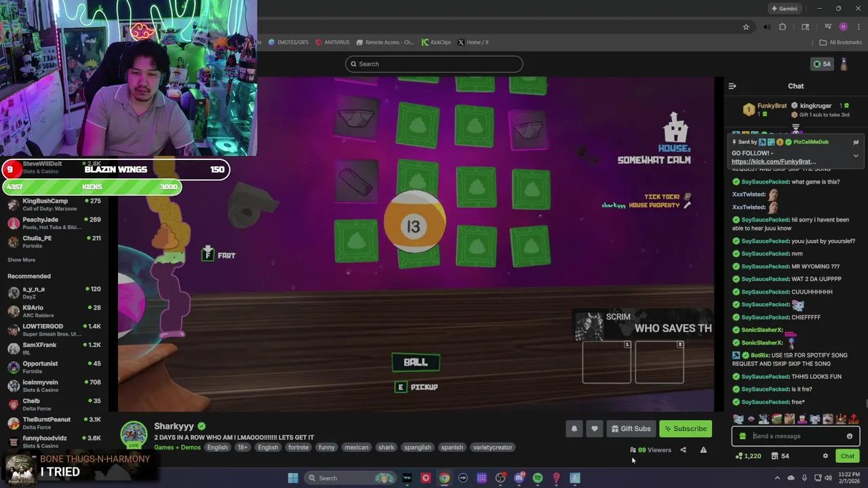Send message with Chat button
This screenshot has height=488, width=868.
[x=847, y=456]
